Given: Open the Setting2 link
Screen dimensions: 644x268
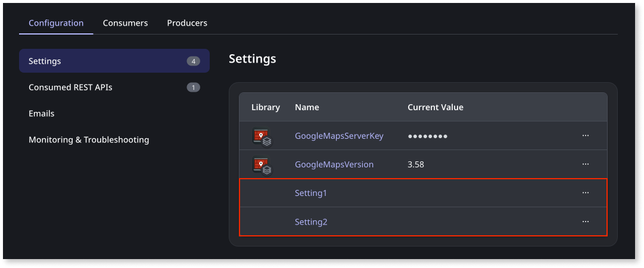Looking at the screenshot, I should (311, 222).
